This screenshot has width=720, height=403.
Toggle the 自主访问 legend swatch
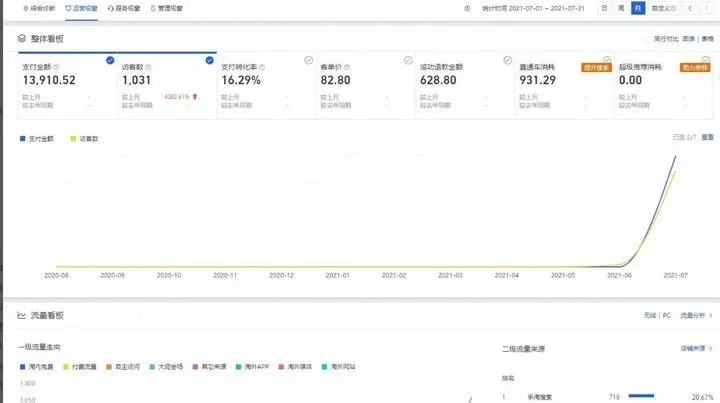109,367
